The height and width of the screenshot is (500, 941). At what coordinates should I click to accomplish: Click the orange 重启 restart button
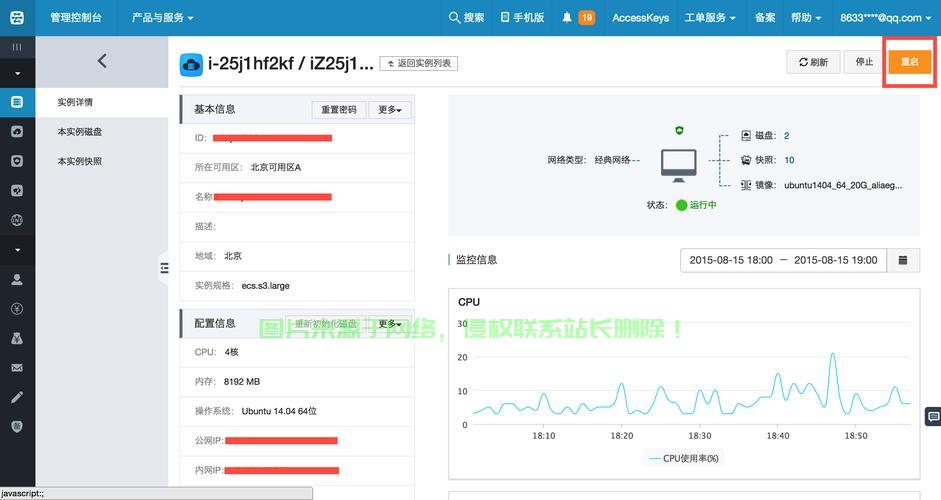[910, 62]
